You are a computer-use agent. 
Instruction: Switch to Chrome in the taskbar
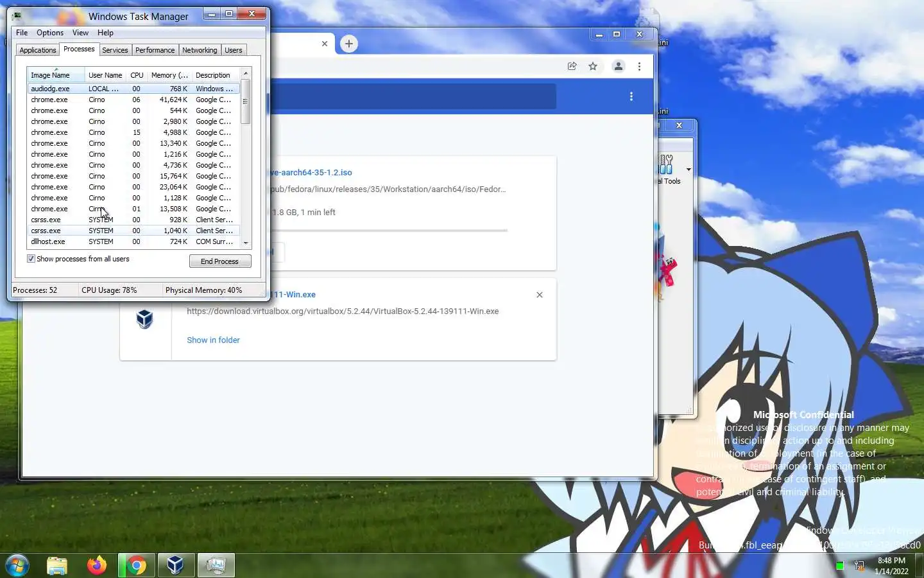pyautogui.click(x=136, y=566)
